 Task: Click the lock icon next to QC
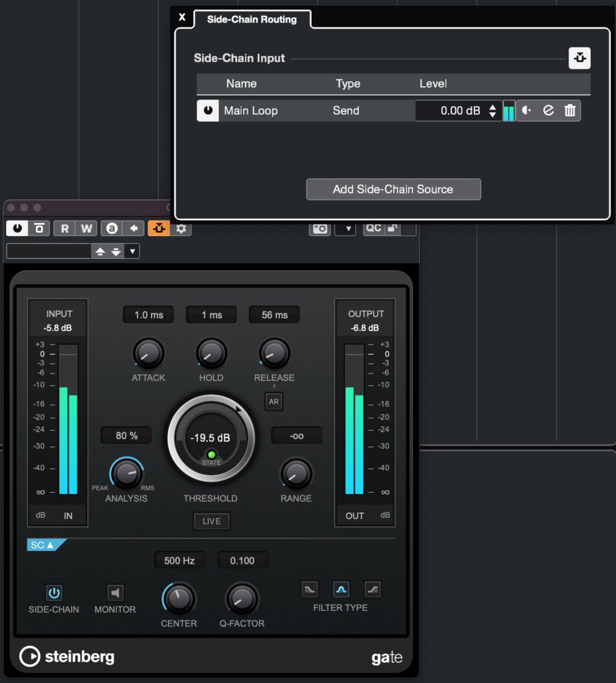point(392,228)
